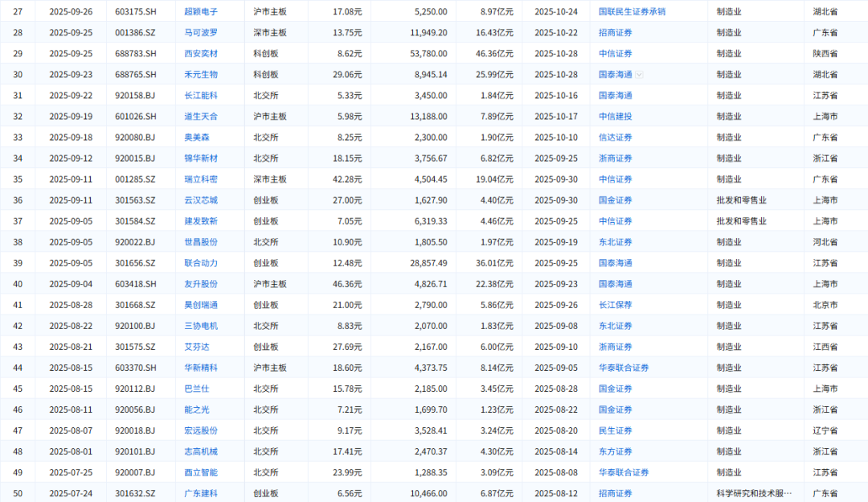Viewport: 868px width, 502px height.
Task: Select the 云汉芯城 stock link
Action: (x=200, y=200)
